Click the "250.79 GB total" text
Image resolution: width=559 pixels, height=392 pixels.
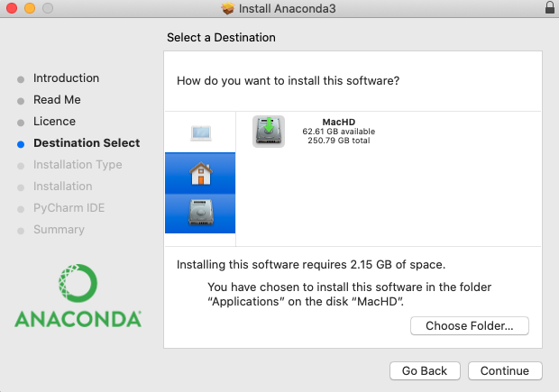pos(339,141)
